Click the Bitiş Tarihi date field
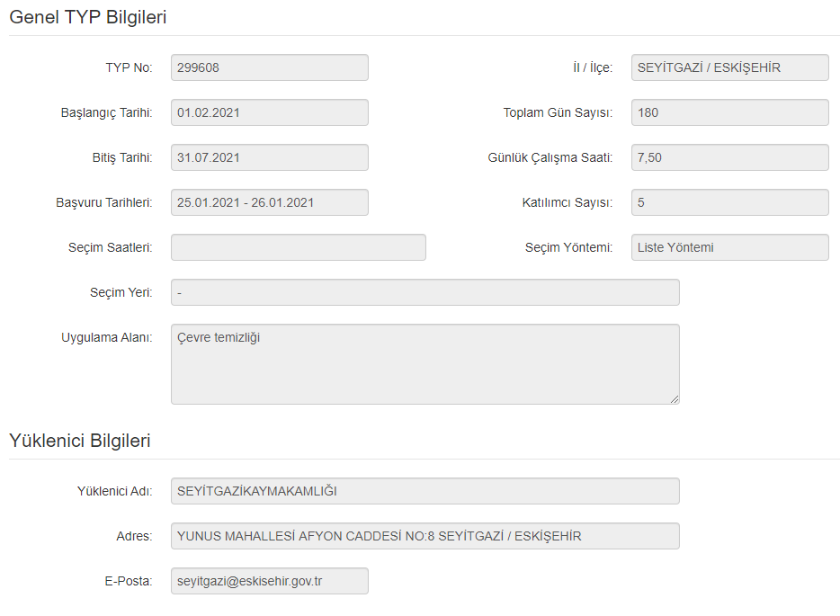Image resolution: width=840 pixels, height=616 pixels. pyautogui.click(x=269, y=157)
